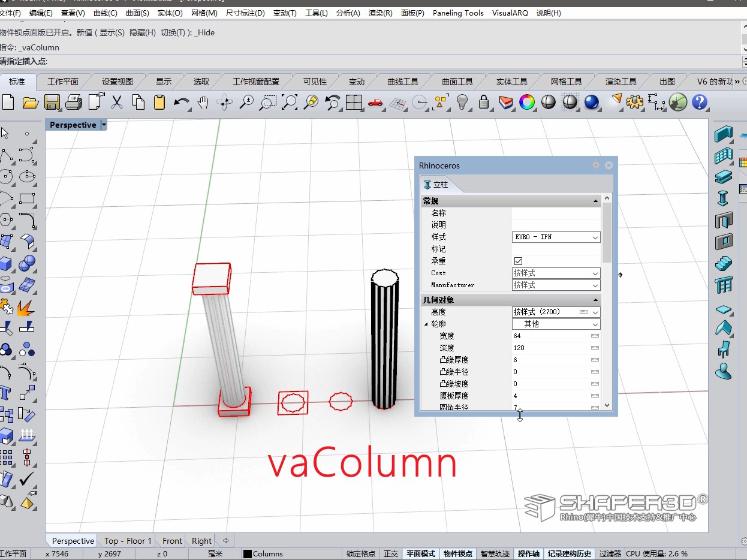Open dialog options gear in Rhinoceros panel

(x=595, y=165)
